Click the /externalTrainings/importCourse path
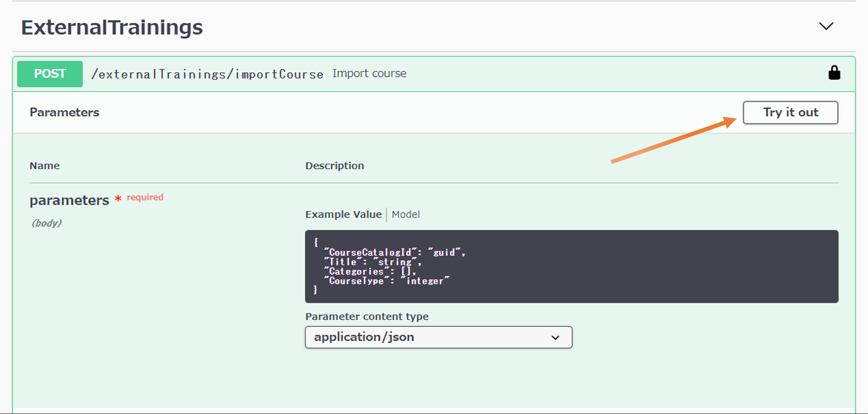Viewport: 868px width, 414px height. tap(207, 74)
